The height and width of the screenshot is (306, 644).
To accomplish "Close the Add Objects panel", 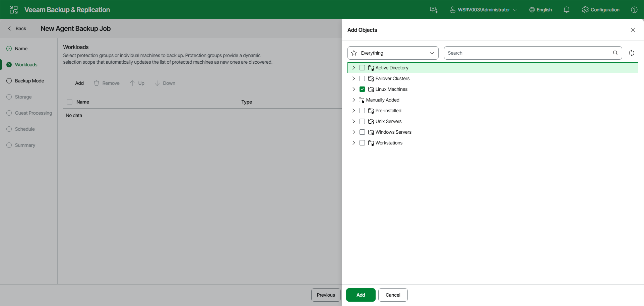I will pos(633,30).
